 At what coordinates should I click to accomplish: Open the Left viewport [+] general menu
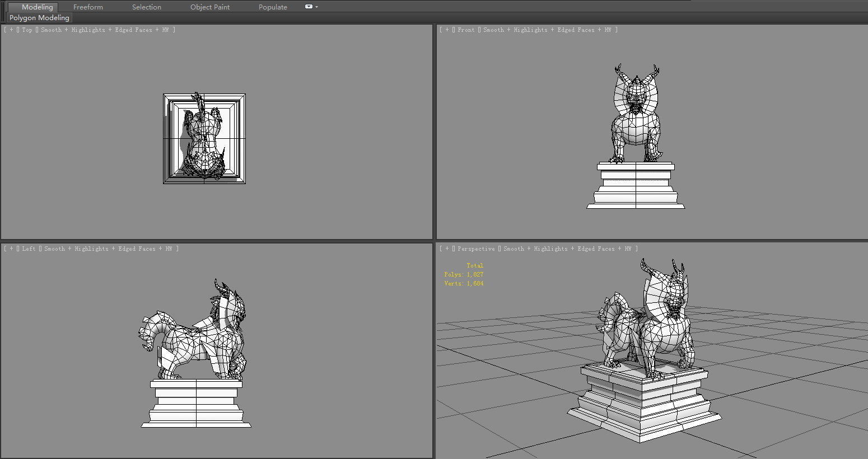11,249
